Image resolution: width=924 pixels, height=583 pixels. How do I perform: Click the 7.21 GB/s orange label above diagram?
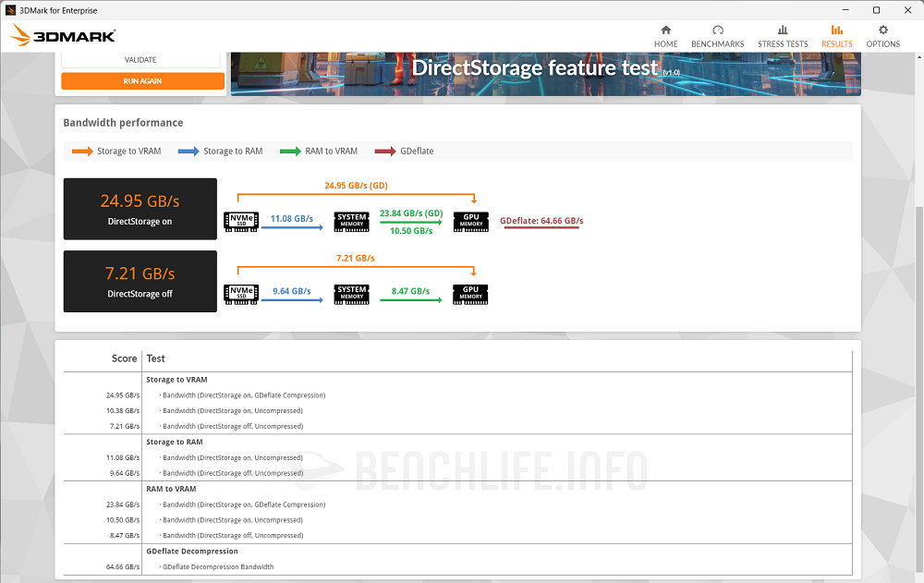coord(356,258)
